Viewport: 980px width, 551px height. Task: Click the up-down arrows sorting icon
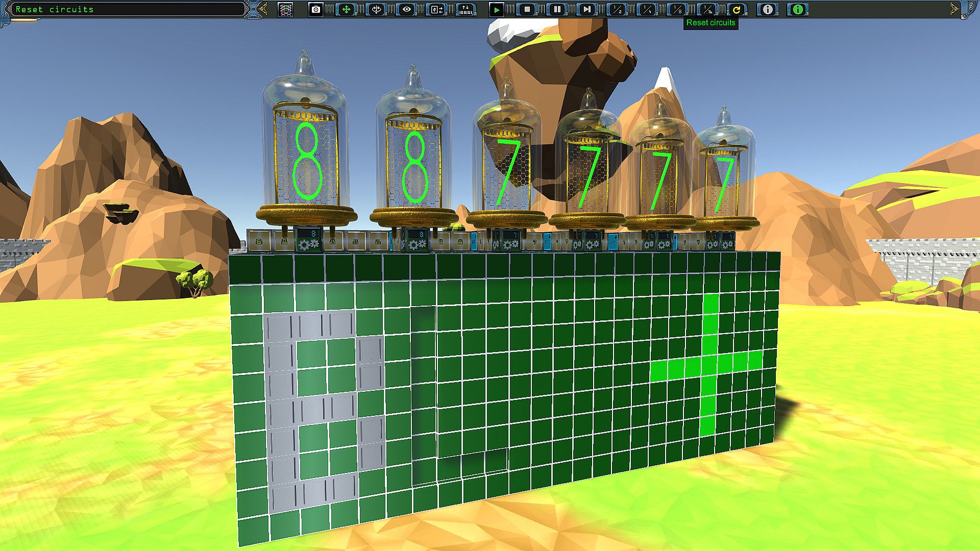(466, 9)
